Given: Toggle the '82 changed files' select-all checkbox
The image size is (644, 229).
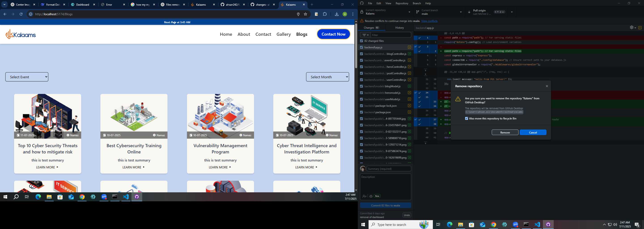Looking at the screenshot, I should (361, 41).
